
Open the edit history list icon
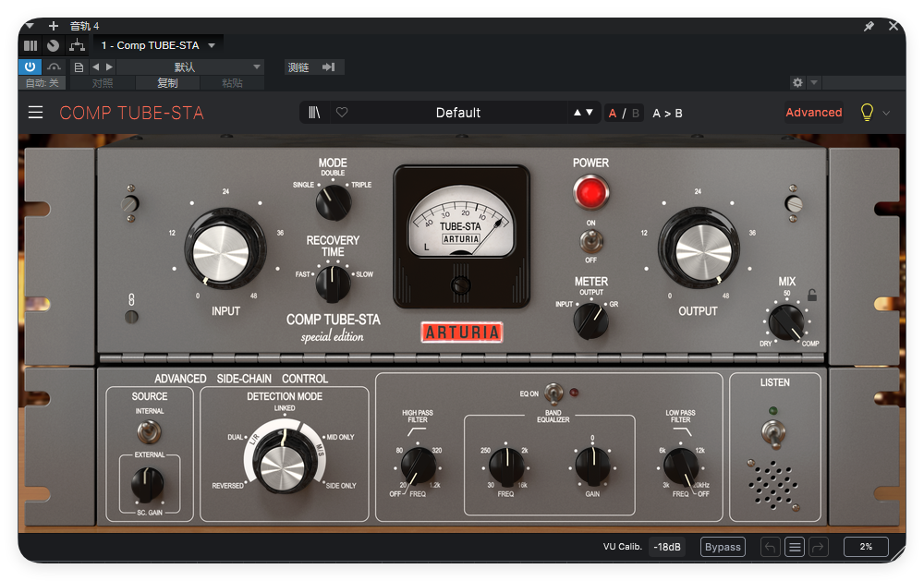click(x=795, y=548)
